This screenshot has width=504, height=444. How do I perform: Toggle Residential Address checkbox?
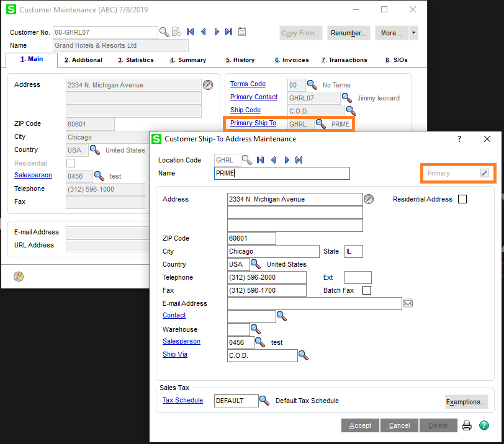462,199
